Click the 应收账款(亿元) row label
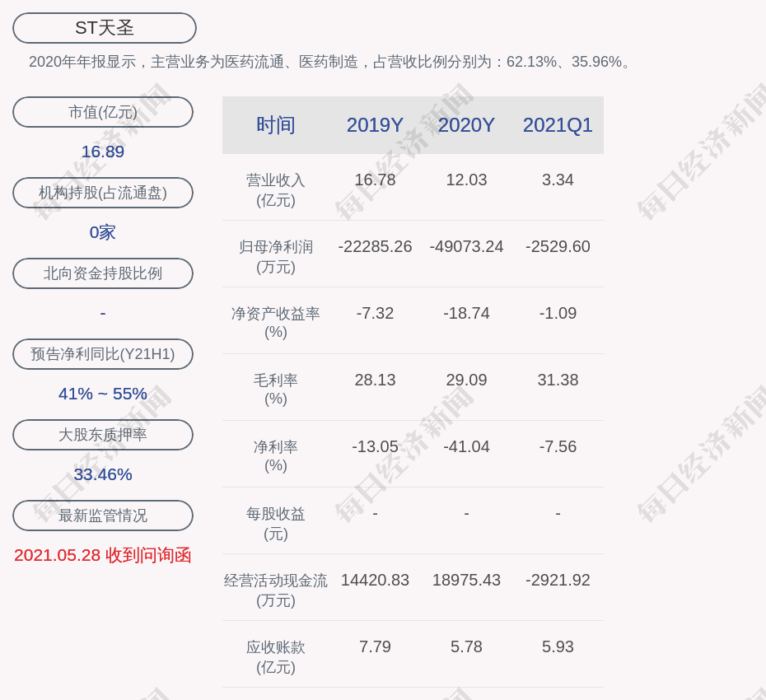Viewport: 766px width, 700px height. pos(276,657)
